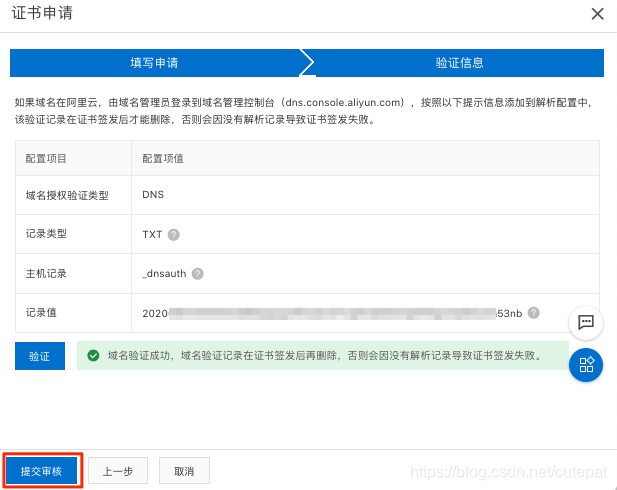Click the 配置项目 column header

[46, 159]
